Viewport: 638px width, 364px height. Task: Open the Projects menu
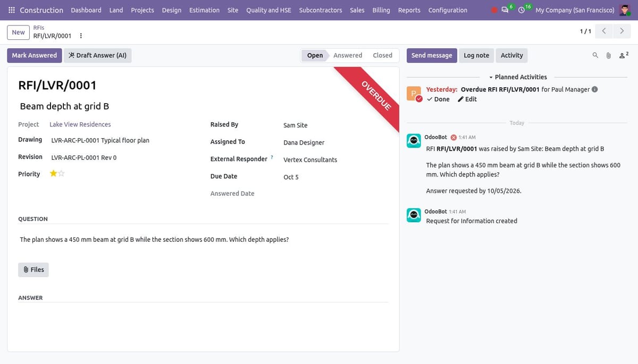tap(142, 10)
